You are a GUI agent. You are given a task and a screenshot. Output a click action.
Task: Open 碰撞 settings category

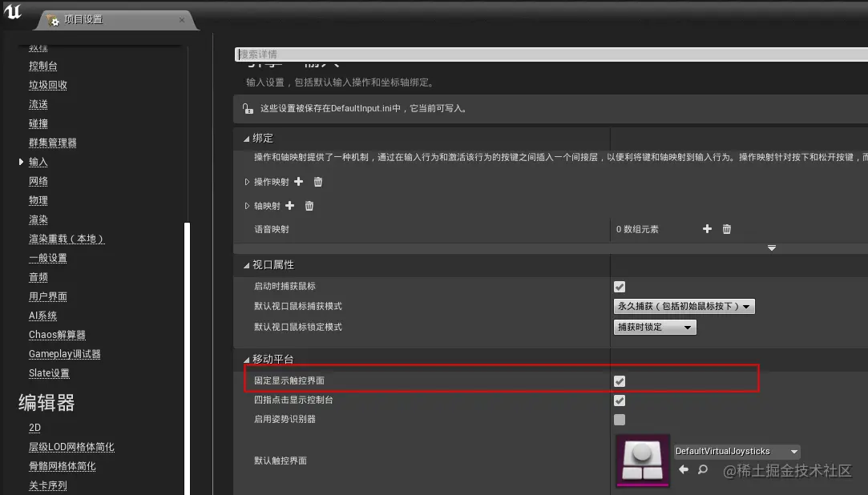coord(38,123)
